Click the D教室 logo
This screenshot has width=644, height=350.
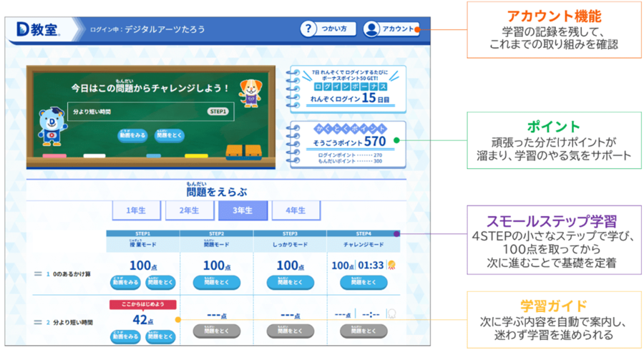pyautogui.click(x=41, y=30)
